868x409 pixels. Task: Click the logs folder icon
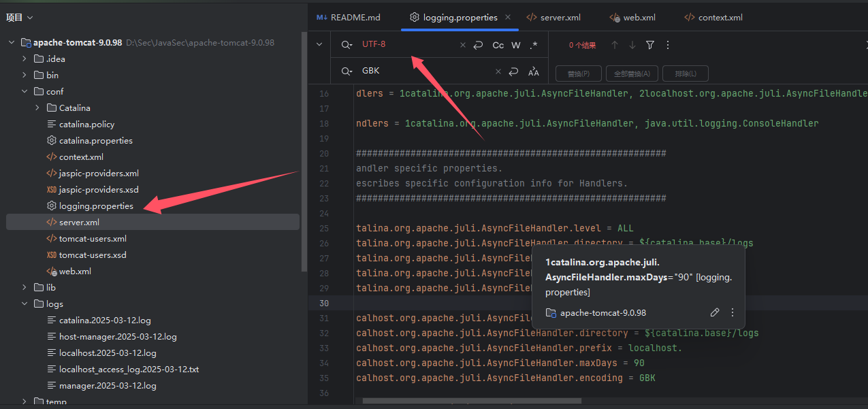37,304
